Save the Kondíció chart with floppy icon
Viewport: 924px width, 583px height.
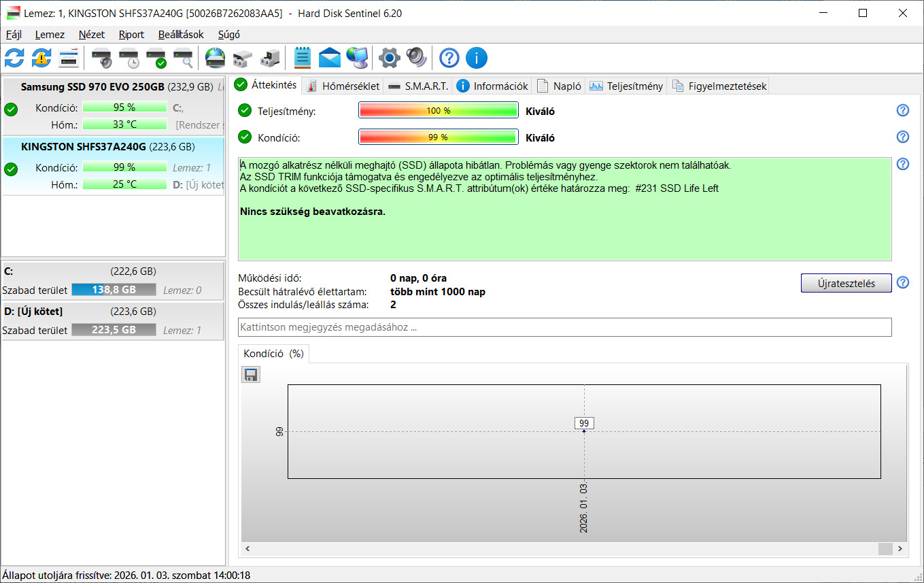251,375
